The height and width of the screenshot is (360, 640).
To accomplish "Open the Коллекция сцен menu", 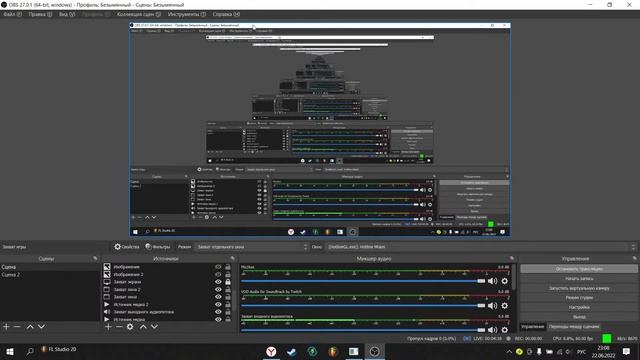I will point(139,14).
